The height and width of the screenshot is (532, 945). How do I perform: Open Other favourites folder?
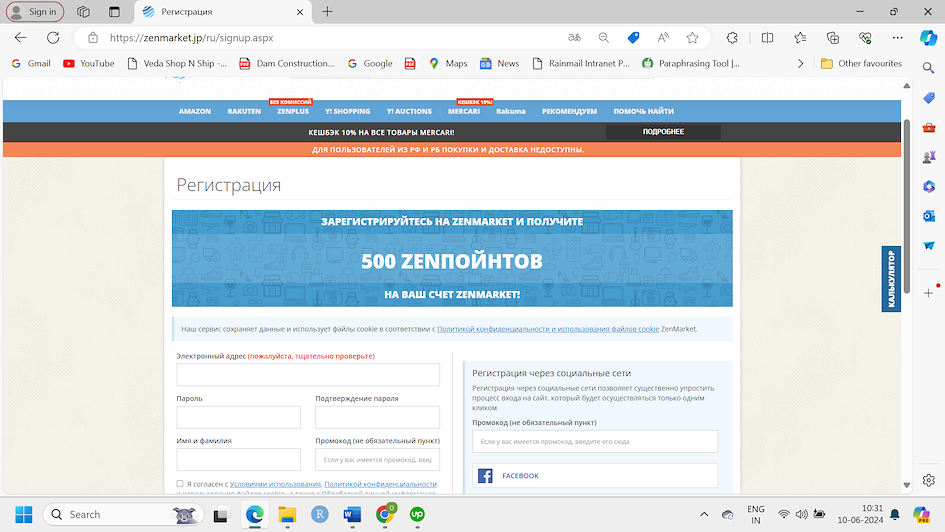861,63
